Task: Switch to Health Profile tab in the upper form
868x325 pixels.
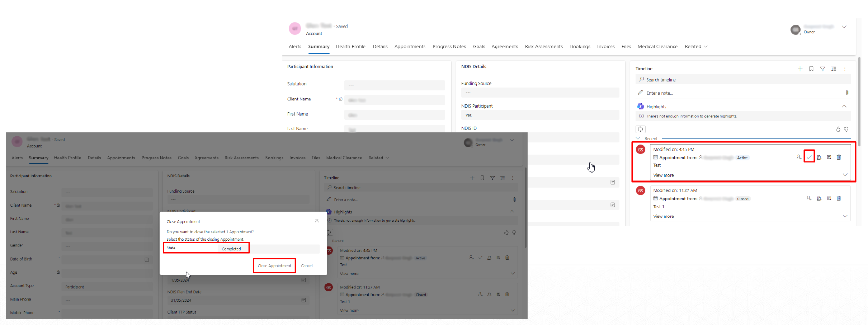Action: click(x=350, y=47)
